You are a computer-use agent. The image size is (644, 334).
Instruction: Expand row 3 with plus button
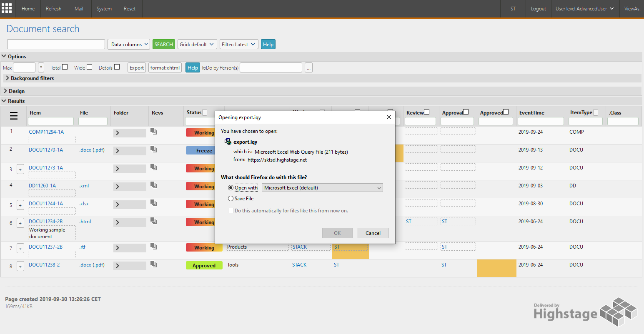tap(20, 169)
